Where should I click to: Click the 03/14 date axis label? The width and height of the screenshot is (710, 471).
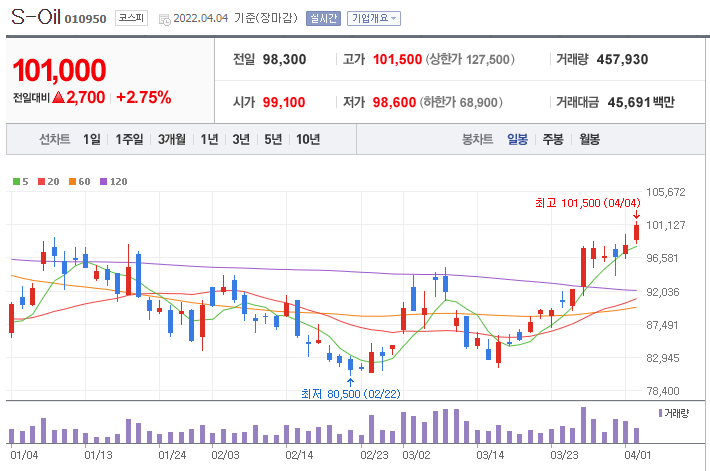pyautogui.click(x=490, y=455)
